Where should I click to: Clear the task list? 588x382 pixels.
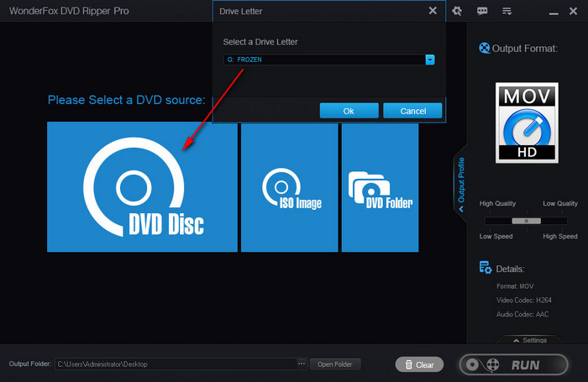tap(419, 364)
